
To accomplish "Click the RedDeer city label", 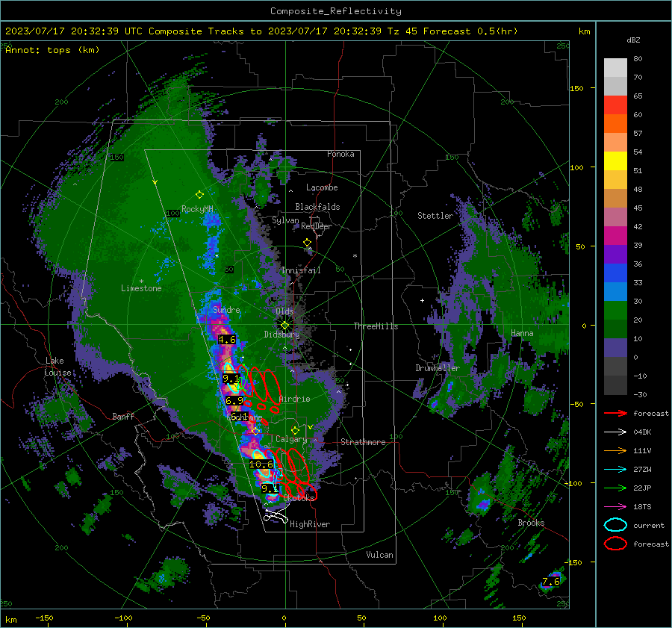I will pos(317,226).
